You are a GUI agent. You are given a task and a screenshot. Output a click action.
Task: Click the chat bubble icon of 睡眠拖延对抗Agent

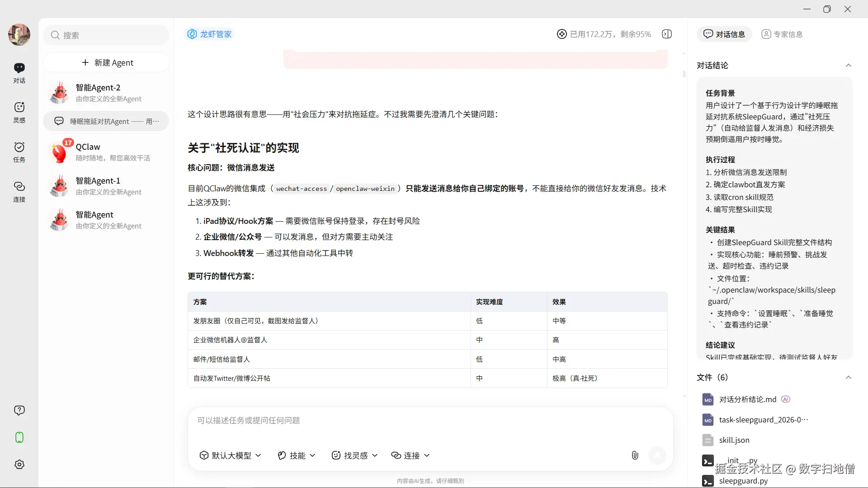[59, 121]
